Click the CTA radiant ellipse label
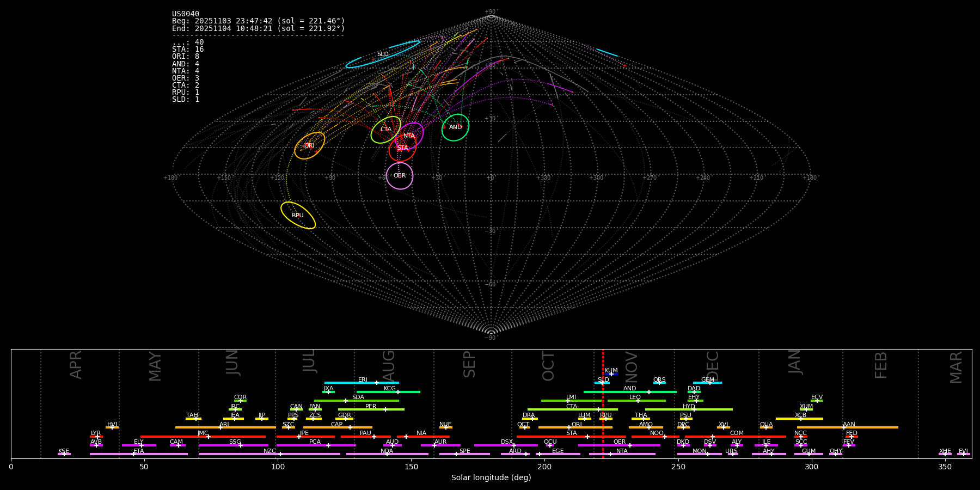Image resolution: width=980 pixels, height=490 pixels. point(385,130)
